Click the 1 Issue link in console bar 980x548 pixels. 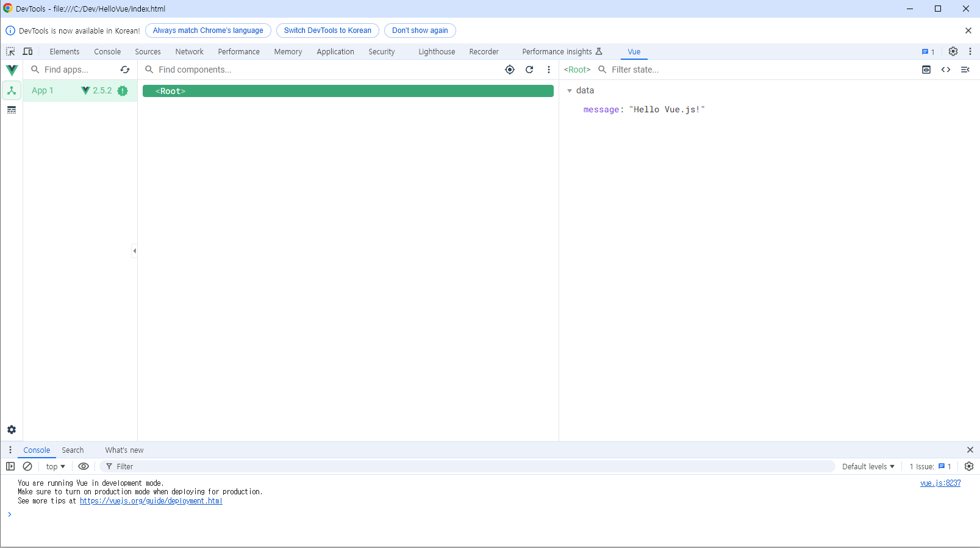tap(931, 466)
